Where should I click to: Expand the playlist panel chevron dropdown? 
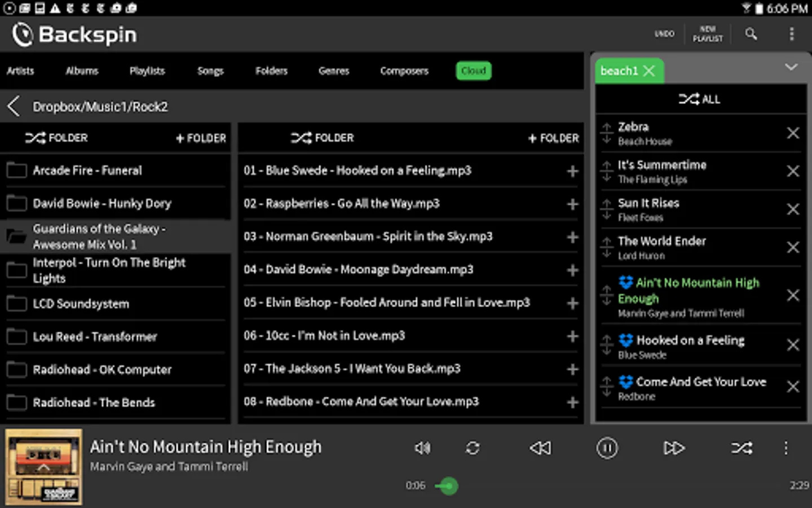(x=791, y=67)
